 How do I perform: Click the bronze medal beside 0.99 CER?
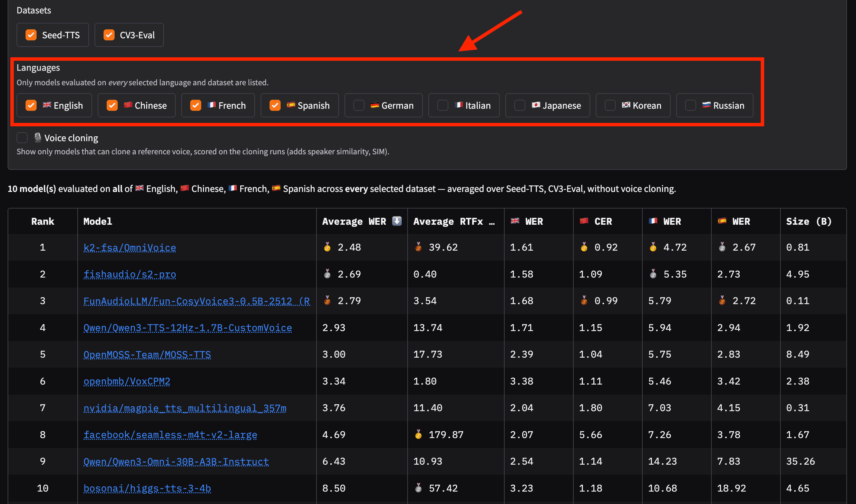coord(584,300)
